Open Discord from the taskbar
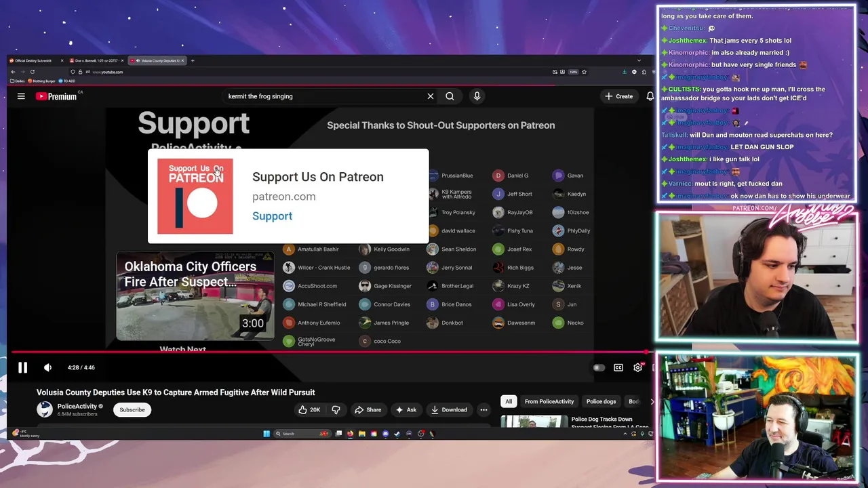The width and height of the screenshot is (868, 488). (x=385, y=434)
